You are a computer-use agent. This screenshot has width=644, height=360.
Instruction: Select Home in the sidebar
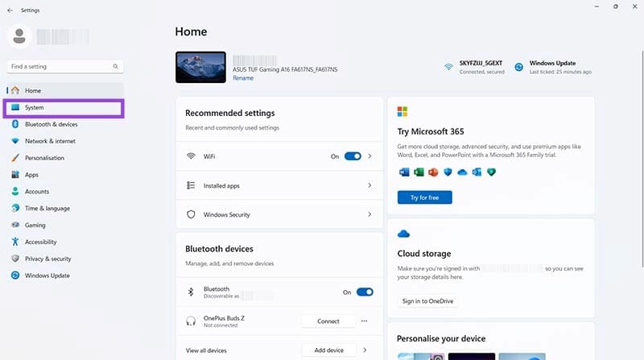(x=65, y=90)
